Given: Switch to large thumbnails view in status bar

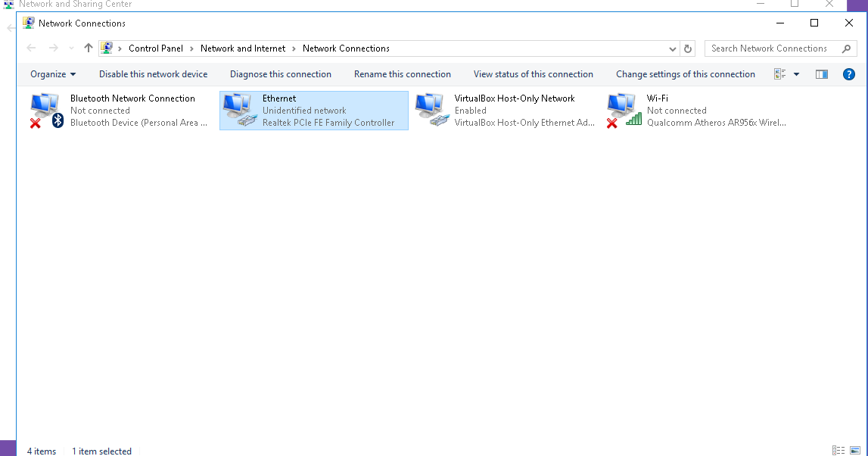Looking at the screenshot, I should 855,450.
